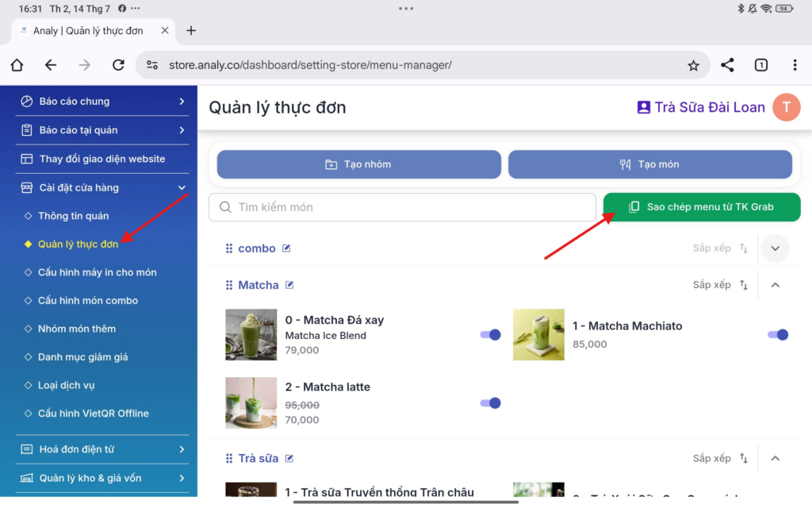Click the Cài đặt cửa hàng store icon
This screenshot has width=812, height=508.
pos(26,187)
